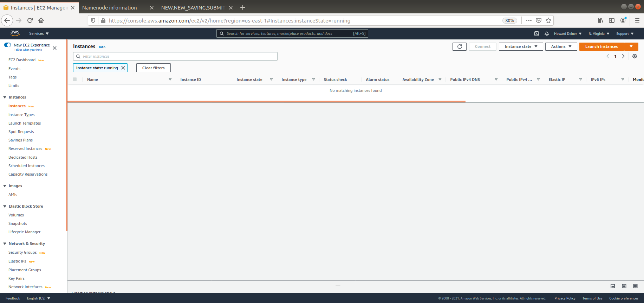Collapse the bottom details panel icon
Image resolution: width=644 pixels, height=303 pixels.
(x=613, y=286)
